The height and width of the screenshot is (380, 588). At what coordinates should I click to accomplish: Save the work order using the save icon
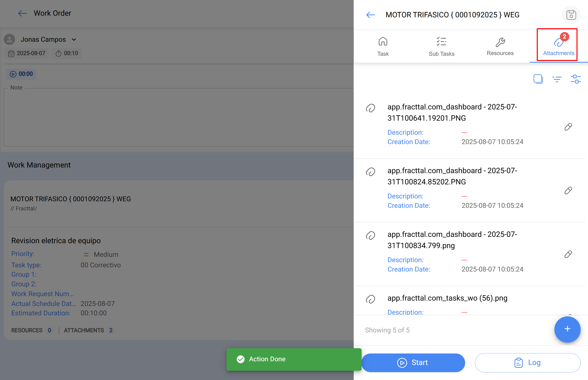(x=571, y=15)
